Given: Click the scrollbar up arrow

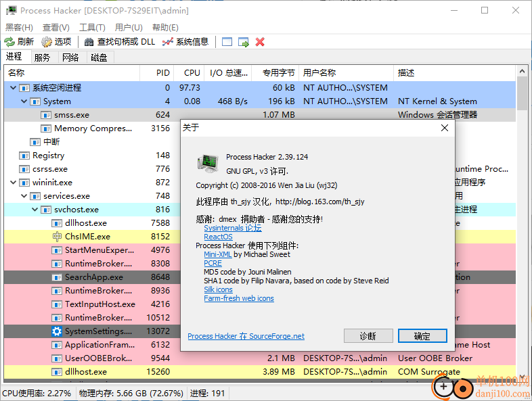Looking at the screenshot, I should click(x=522, y=71).
